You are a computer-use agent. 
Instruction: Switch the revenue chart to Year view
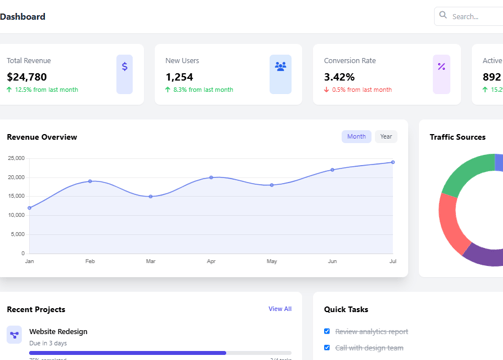386,137
